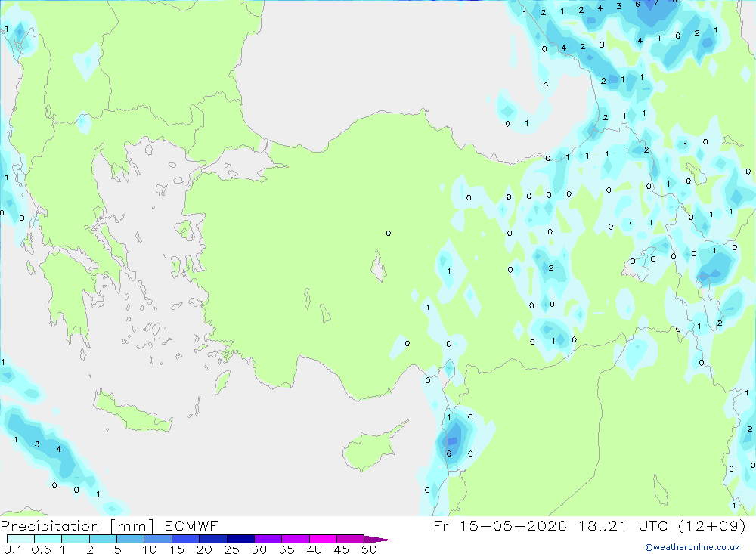The width and height of the screenshot is (756, 554).
Task: Click the 0.5–1 mm legend color swatch
Action: tap(48, 539)
